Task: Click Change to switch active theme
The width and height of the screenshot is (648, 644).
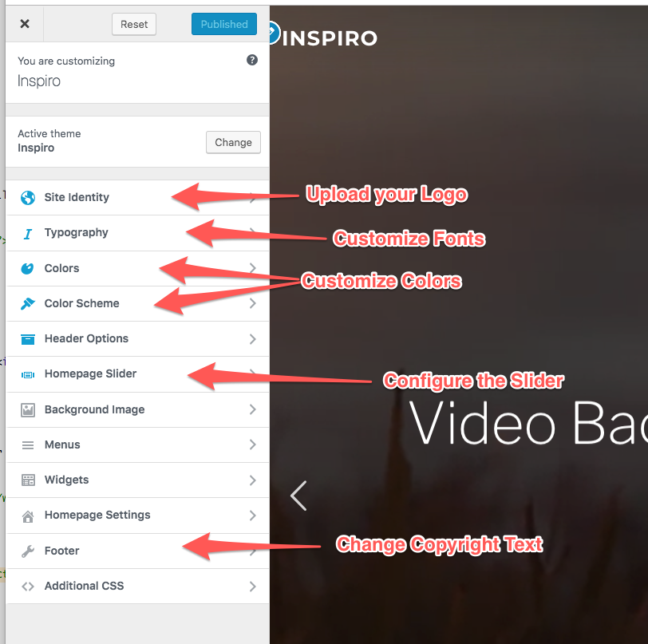Action: pyautogui.click(x=233, y=142)
